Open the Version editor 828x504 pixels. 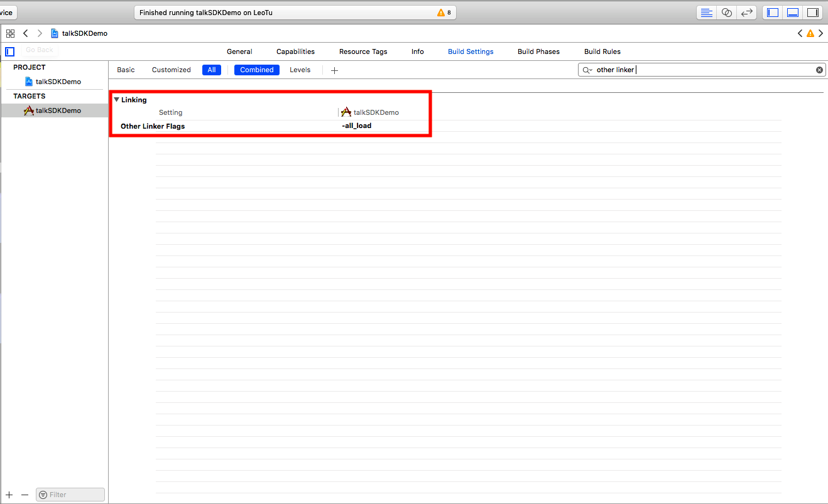[x=747, y=13]
